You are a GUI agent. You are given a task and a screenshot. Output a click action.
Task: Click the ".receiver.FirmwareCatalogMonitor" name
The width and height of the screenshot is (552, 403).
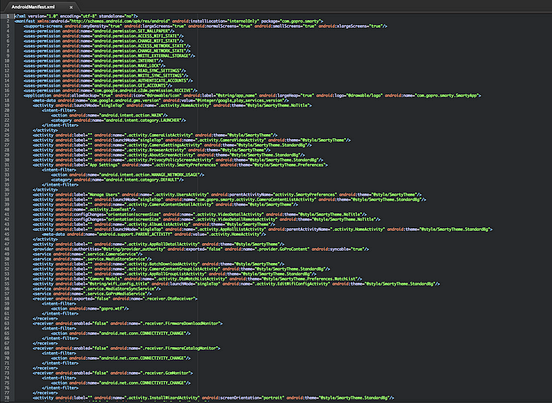click(x=179, y=348)
